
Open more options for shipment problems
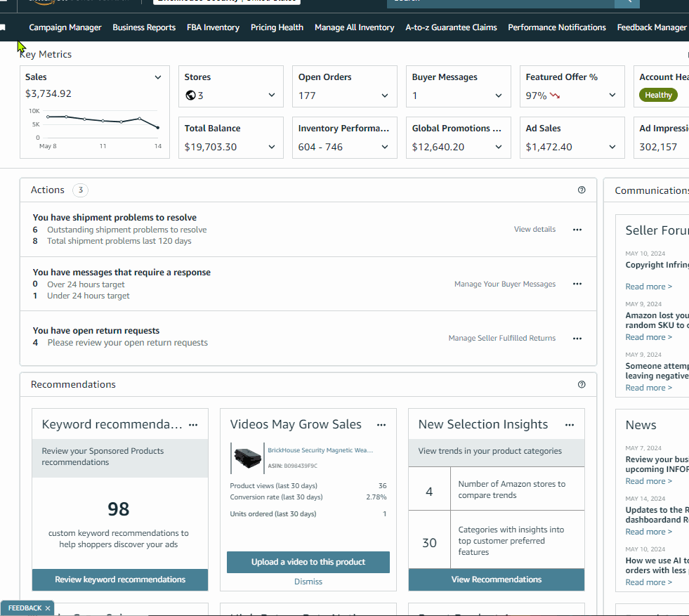(x=577, y=230)
